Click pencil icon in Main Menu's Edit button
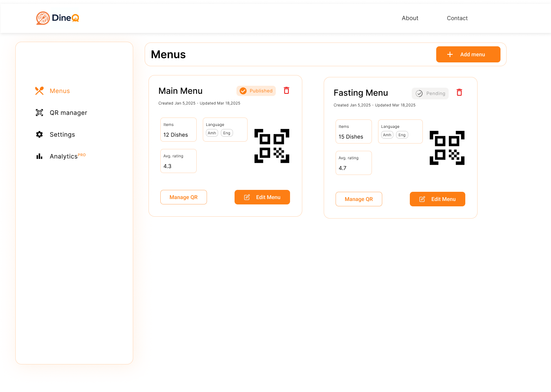Viewport: 551px width, 392px height. 247,197
